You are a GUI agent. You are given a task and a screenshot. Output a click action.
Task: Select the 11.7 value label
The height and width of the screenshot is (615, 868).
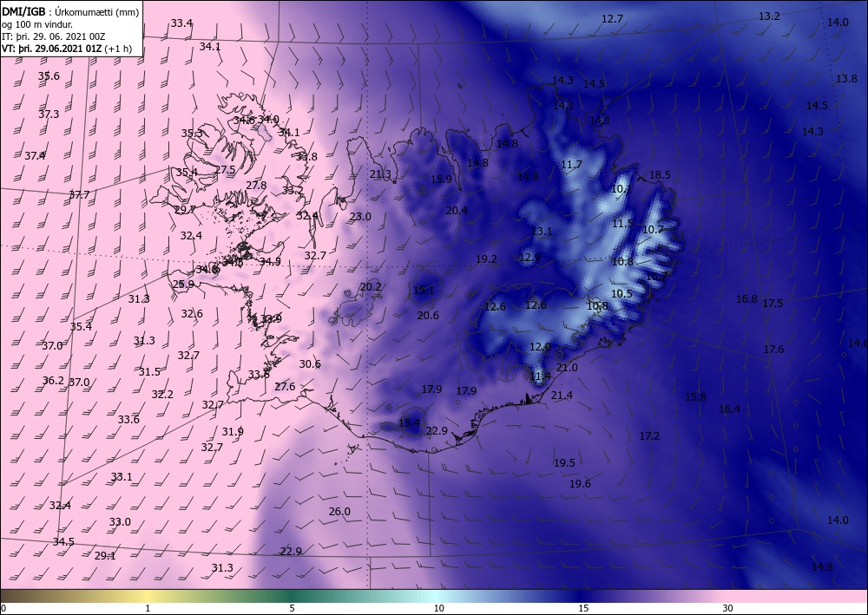[x=571, y=165]
